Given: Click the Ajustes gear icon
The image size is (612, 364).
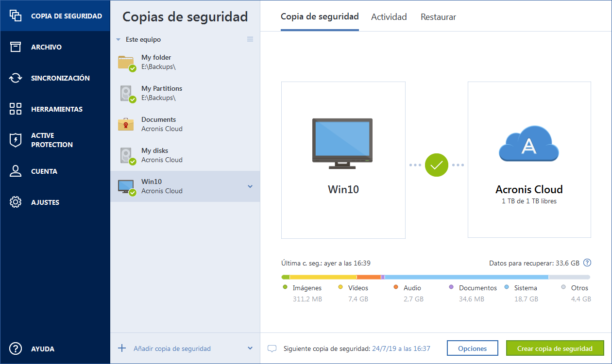Looking at the screenshot, I should coord(16,202).
